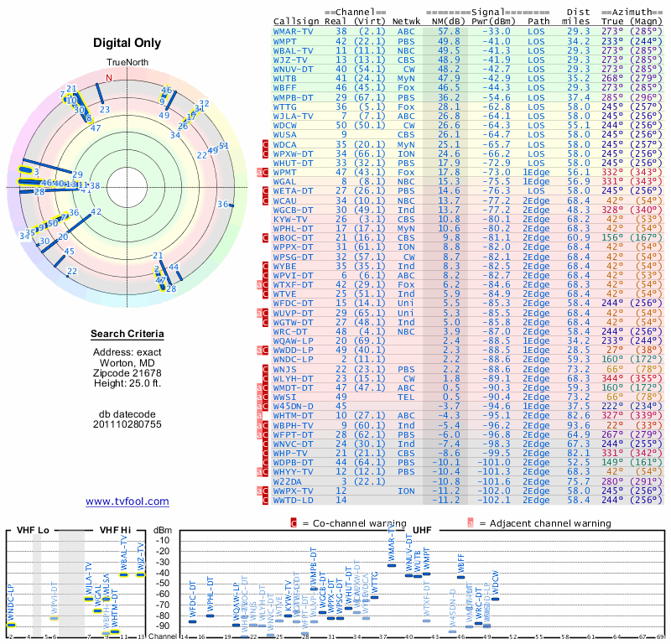671x644 pixels.
Task: Click the adjacent channel icon beside WHTM-DT
Action: (259, 416)
